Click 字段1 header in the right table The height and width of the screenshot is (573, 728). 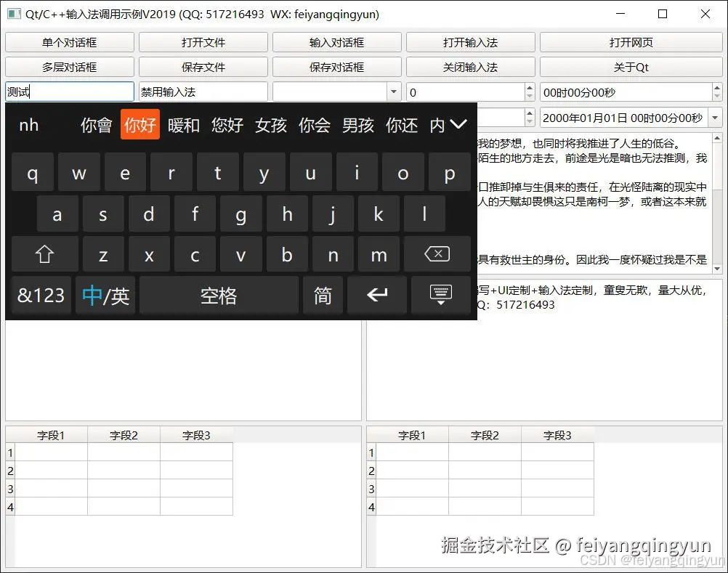click(412, 435)
